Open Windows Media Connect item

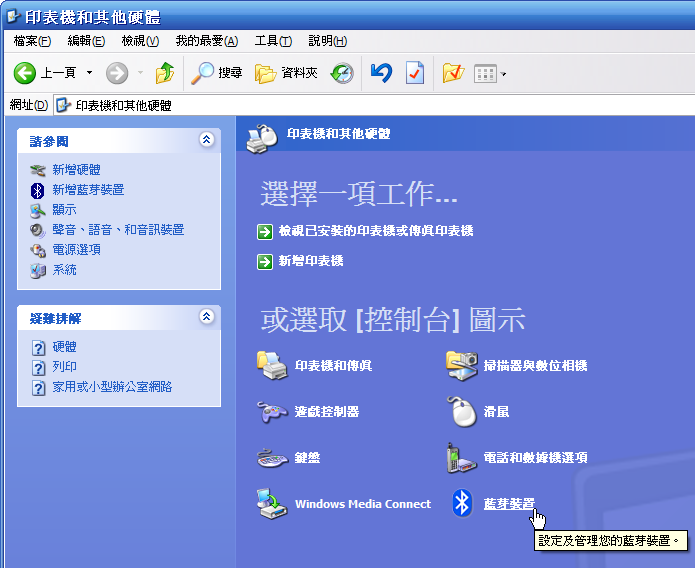tap(363, 504)
